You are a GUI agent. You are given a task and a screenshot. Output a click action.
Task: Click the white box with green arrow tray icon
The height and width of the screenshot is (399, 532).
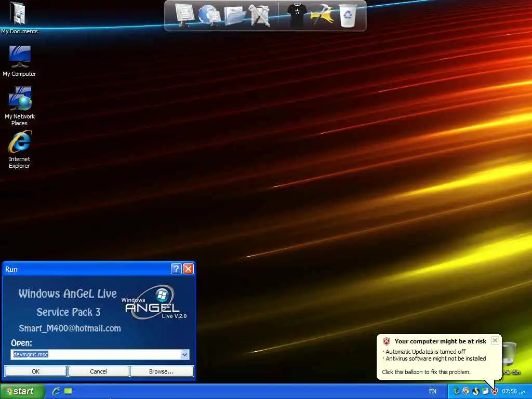point(485,391)
